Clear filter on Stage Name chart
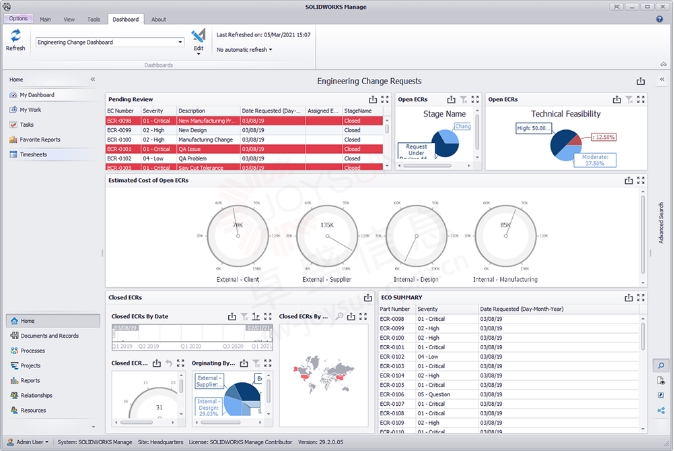Image resolution: width=674 pixels, height=451 pixels. 463,99
